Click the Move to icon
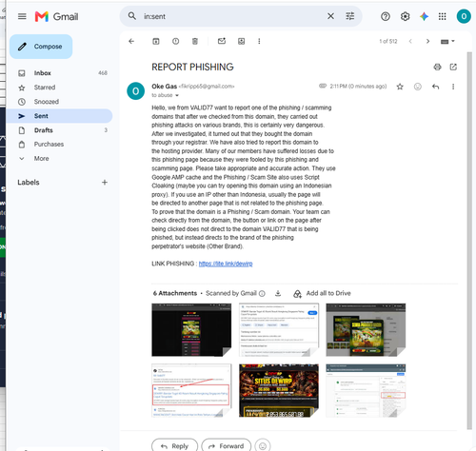The image size is (476, 451). click(x=241, y=41)
